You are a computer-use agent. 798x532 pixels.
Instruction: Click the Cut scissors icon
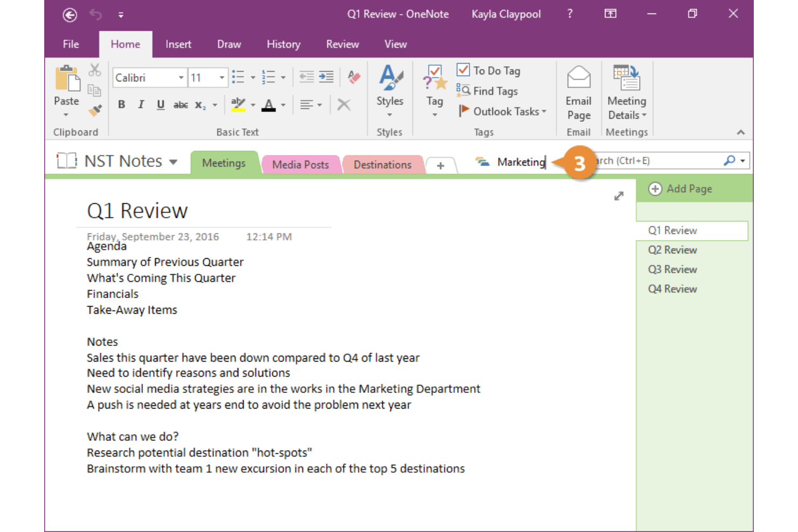[95, 70]
